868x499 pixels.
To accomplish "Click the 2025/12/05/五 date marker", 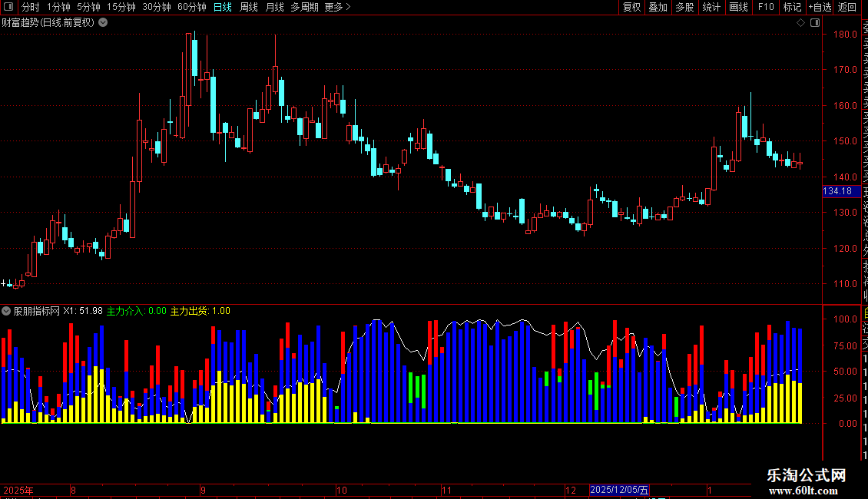I will point(619,490).
